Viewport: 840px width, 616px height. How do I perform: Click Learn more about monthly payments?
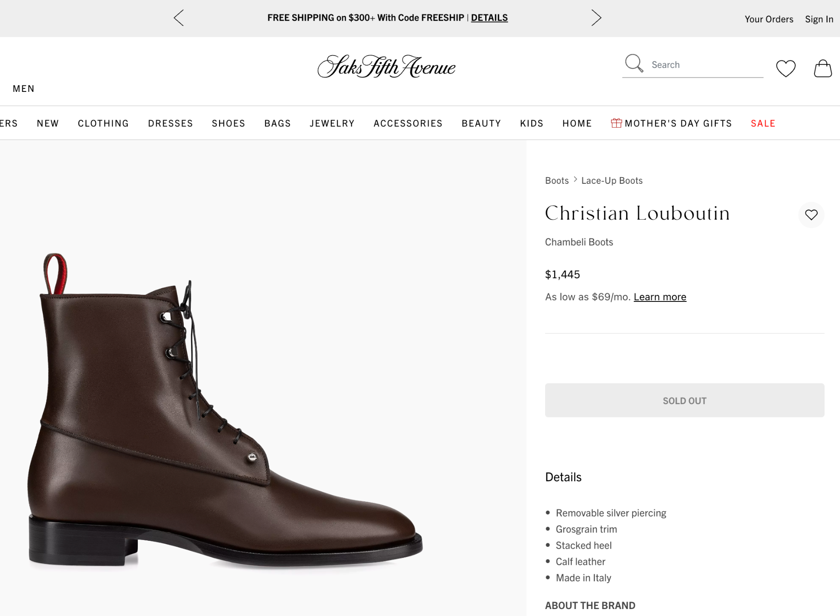pyautogui.click(x=659, y=297)
